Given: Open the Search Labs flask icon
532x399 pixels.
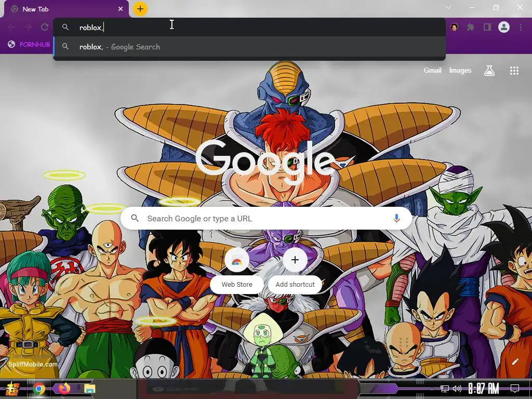Looking at the screenshot, I should (489, 71).
